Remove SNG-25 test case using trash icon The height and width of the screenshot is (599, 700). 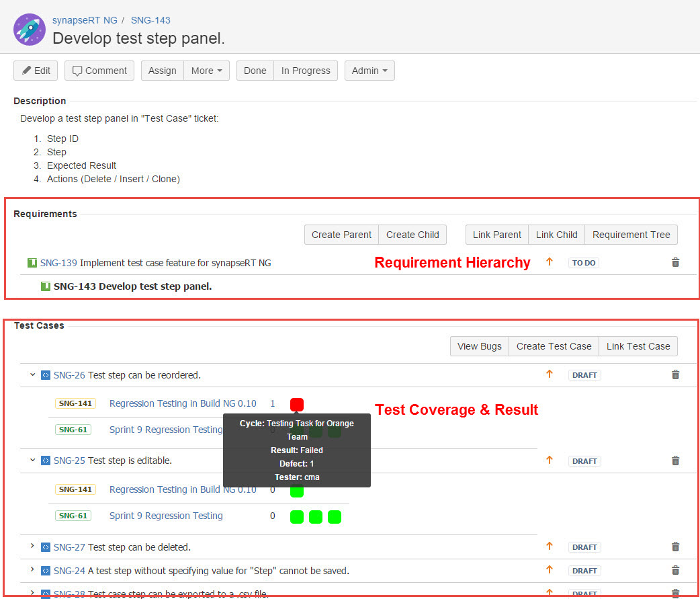pyautogui.click(x=675, y=461)
